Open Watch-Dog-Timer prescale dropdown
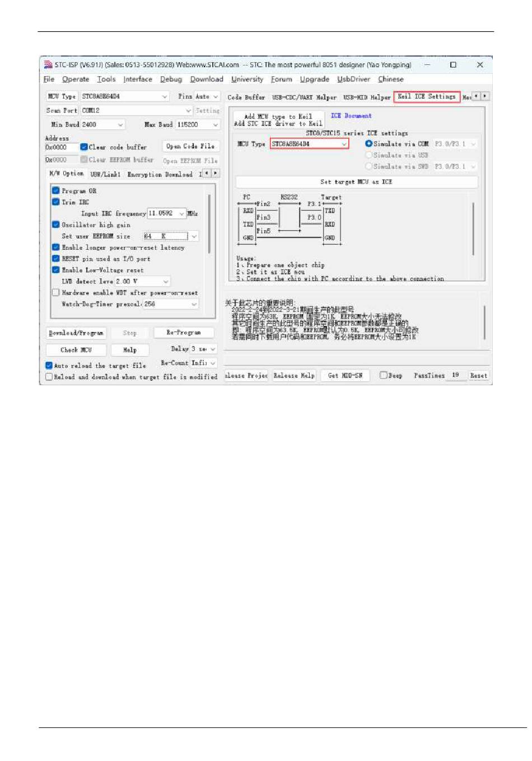This screenshot has width=532, height=761. 194,304
